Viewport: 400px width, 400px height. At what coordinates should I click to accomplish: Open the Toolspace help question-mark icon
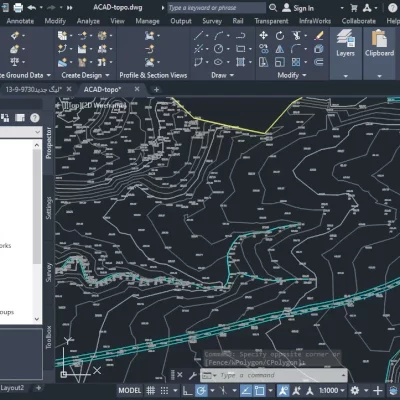click(x=35, y=118)
